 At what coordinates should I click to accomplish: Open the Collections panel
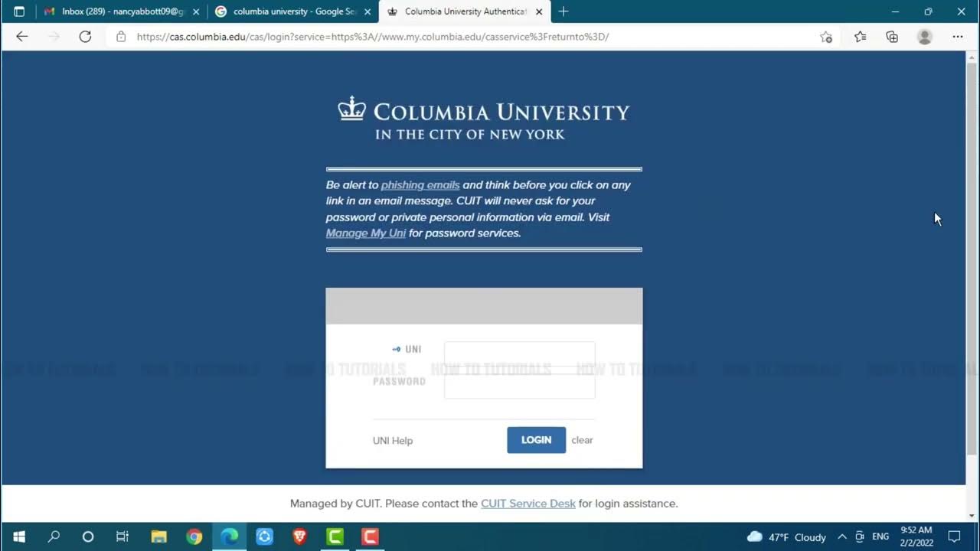tap(892, 37)
